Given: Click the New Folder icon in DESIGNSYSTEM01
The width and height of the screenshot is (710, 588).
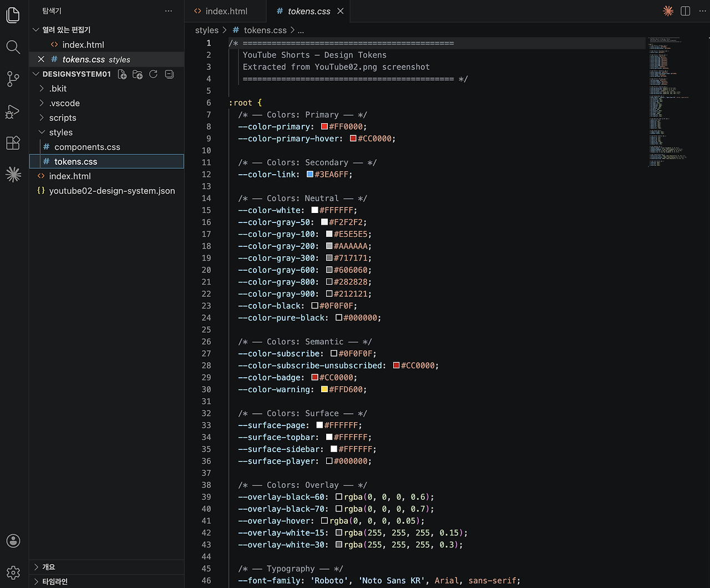Looking at the screenshot, I should pos(138,74).
